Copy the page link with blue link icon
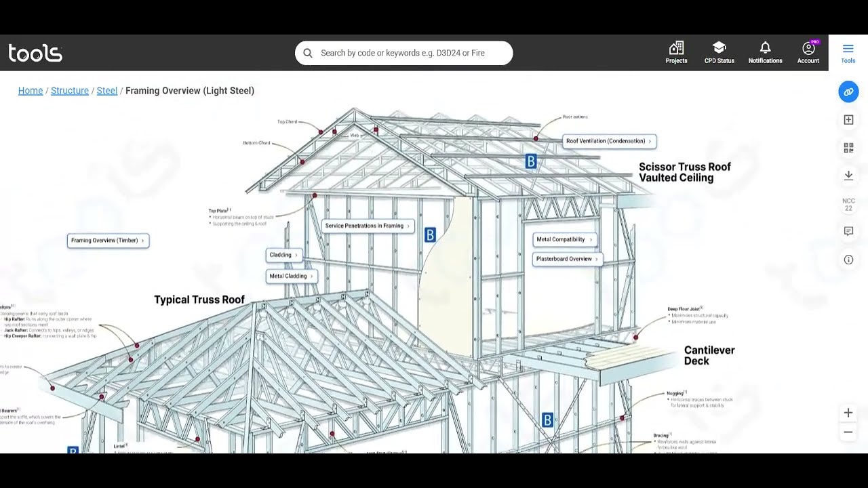Image resolution: width=868 pixels, height=488 pixels. tap(848, 91)
